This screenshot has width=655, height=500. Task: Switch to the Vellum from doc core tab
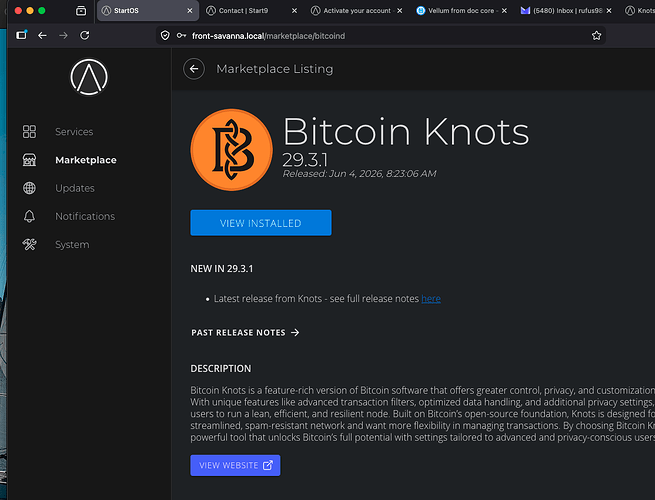460,11
